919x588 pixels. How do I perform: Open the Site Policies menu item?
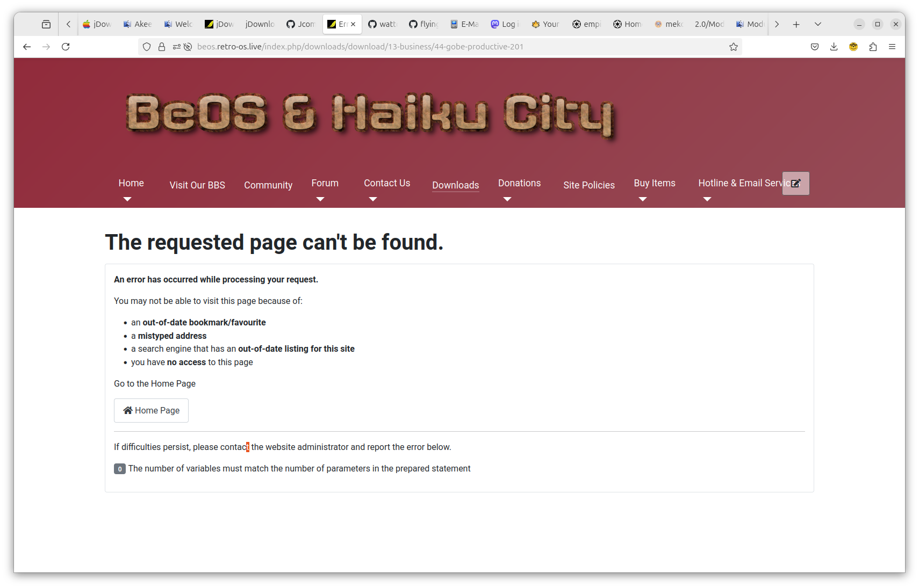589,185
